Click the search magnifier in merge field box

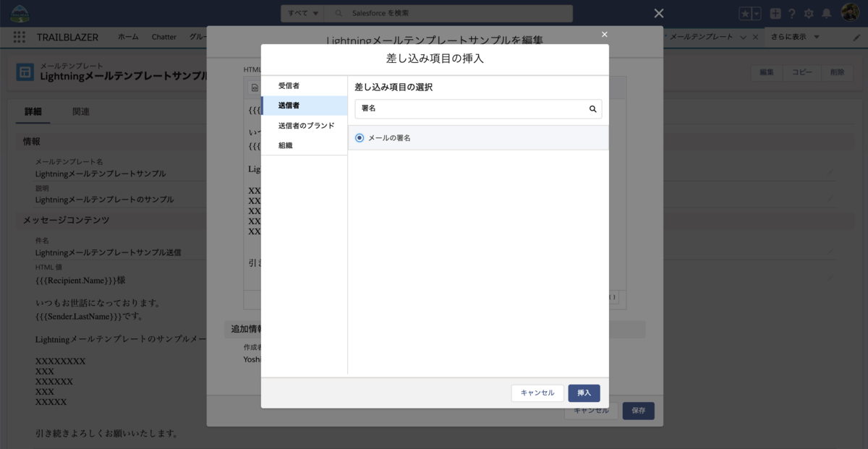pos(592,109)
